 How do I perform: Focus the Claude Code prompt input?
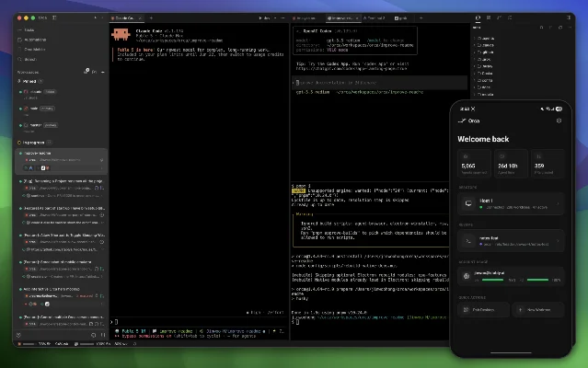(199, 322)
